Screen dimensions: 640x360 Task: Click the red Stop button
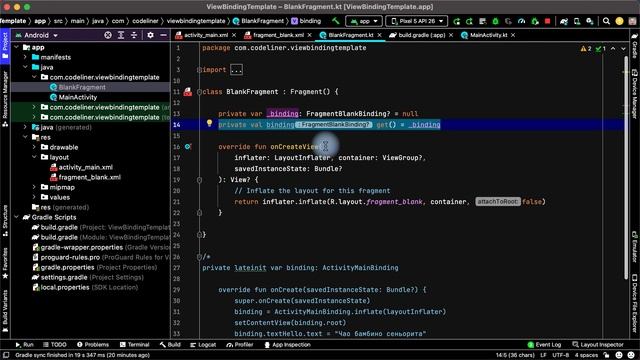click(547, 21)
